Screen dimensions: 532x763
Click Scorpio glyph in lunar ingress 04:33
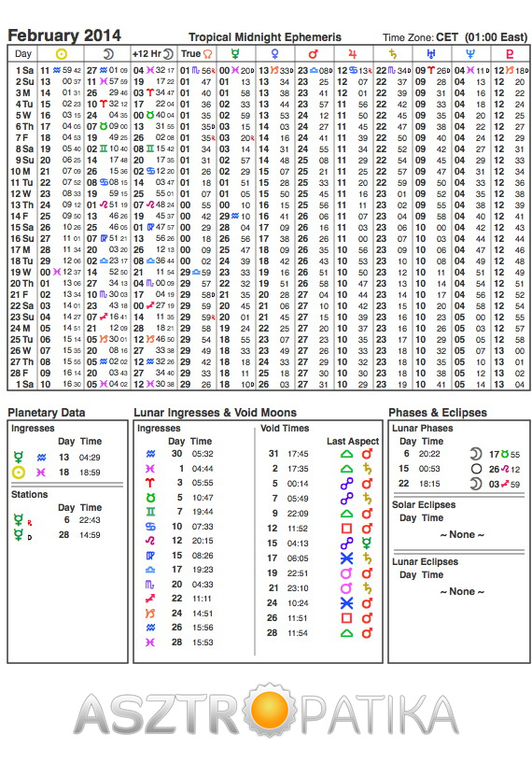pos(151,584)
